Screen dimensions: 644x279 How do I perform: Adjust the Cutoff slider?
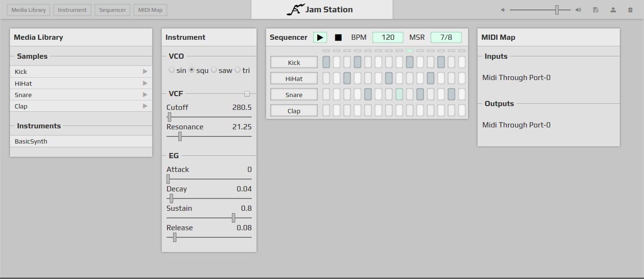[x=209, y=117]
